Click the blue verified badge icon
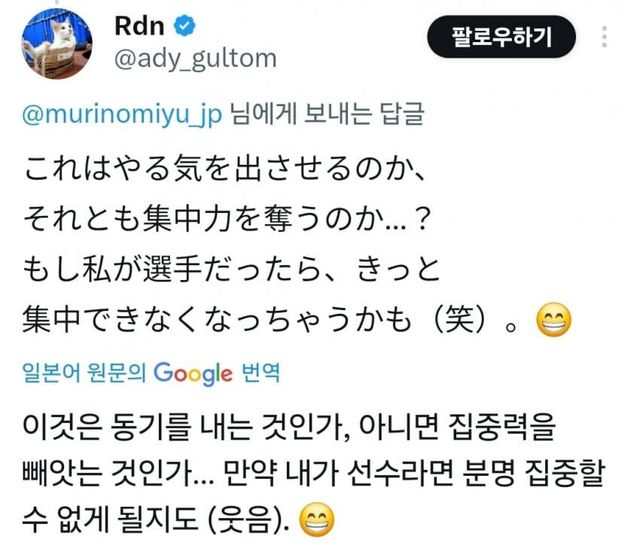640x545 pixels. click(184, 26)
